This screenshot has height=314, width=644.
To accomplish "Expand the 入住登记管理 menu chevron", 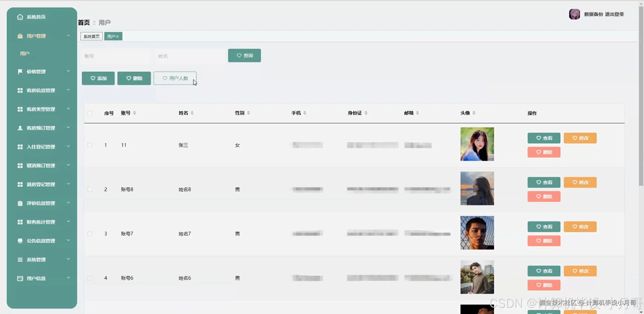I will pyautogui.click(x=68, y=146).
